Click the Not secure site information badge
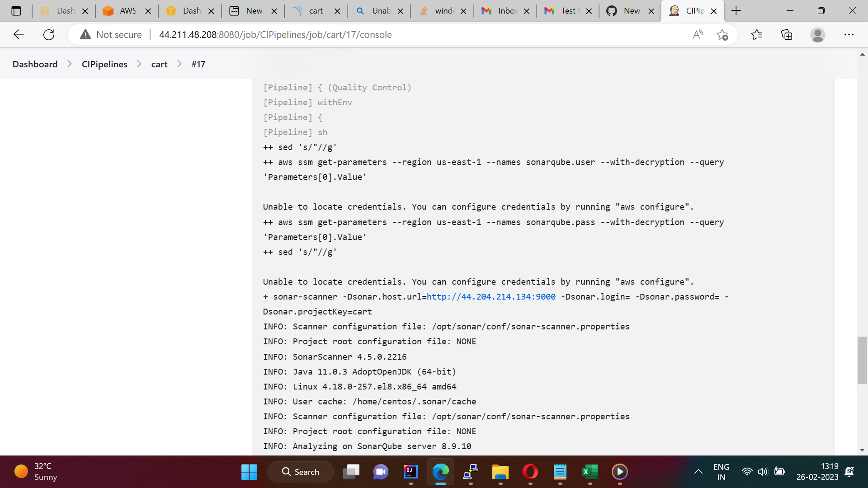The height and width of the screenshot is (488, 868). [x=110, y=34]
